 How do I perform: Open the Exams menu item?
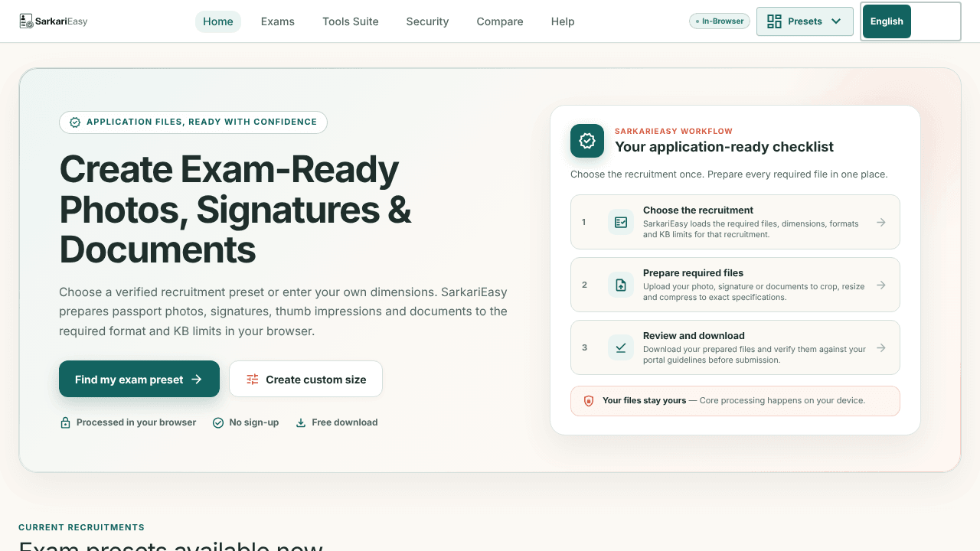(x=278, y=21)
